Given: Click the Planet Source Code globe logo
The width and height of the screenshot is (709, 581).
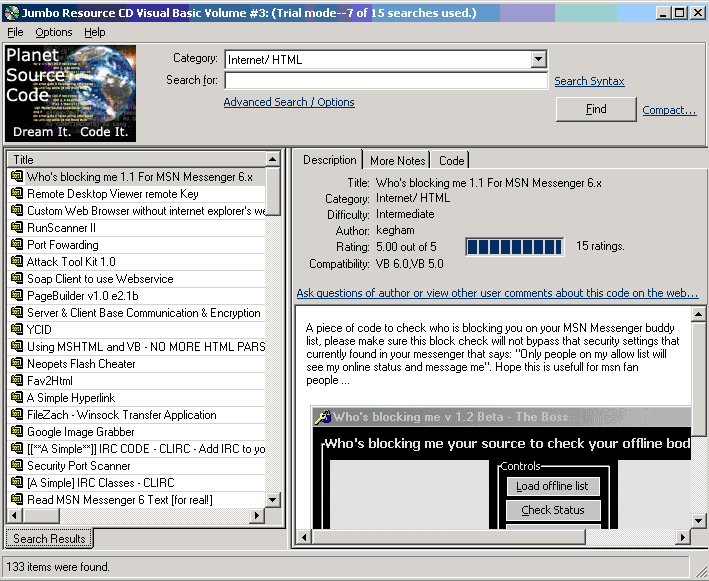Looking at the screenshot, I should pos(70,94).
